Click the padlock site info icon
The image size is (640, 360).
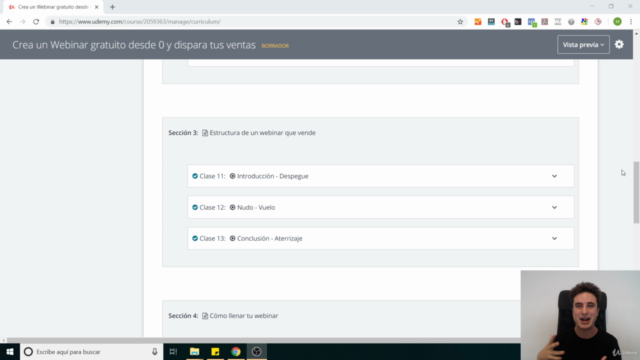[x=52, y=22]
